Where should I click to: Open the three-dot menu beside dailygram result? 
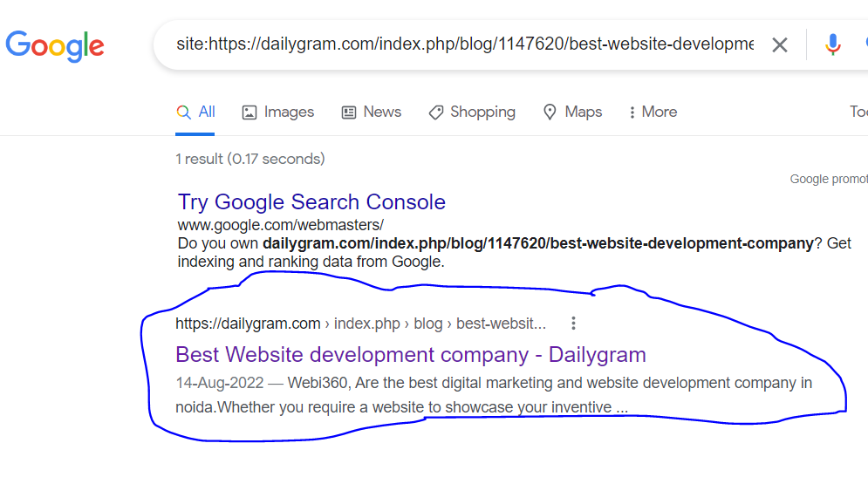click(573, 323)
